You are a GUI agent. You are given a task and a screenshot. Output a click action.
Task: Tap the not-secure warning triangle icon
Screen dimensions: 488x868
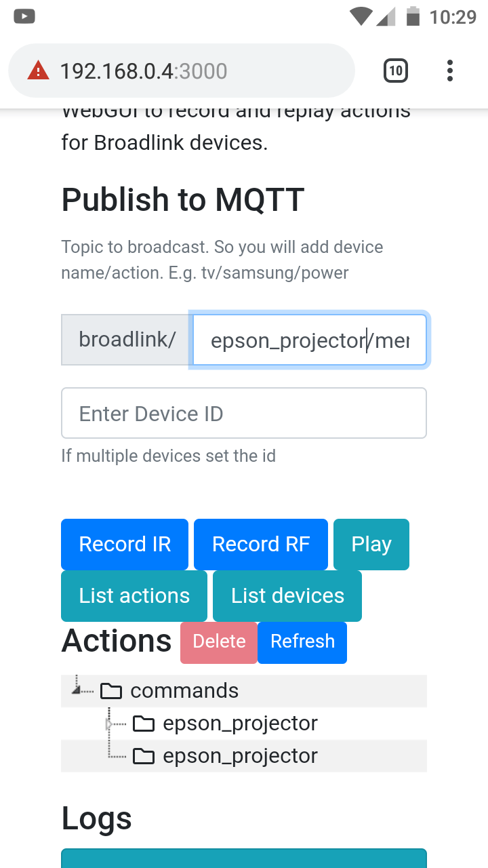point(39,71)
